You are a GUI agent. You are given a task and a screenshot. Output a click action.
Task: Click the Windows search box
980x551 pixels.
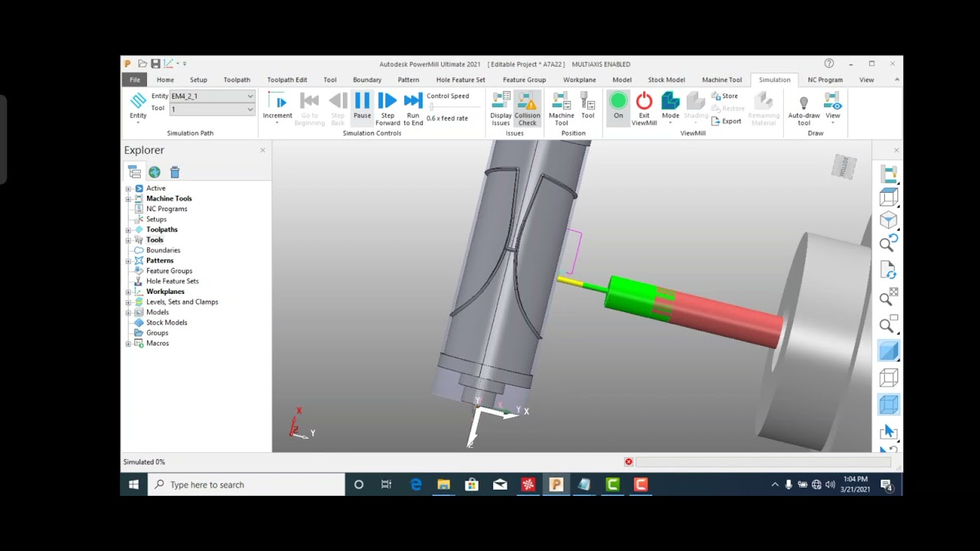coord(245,484)
